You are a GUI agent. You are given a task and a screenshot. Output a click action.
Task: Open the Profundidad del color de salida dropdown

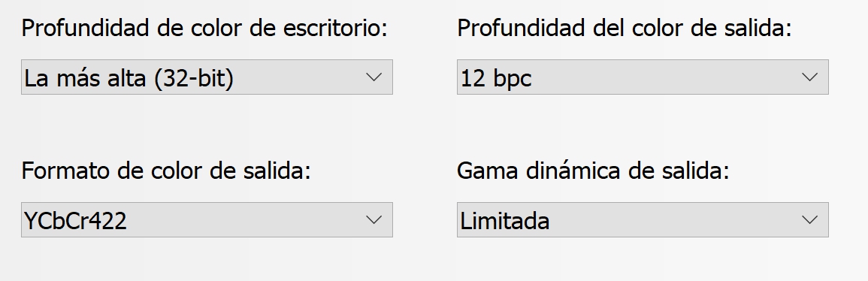(x=643, y=77)
